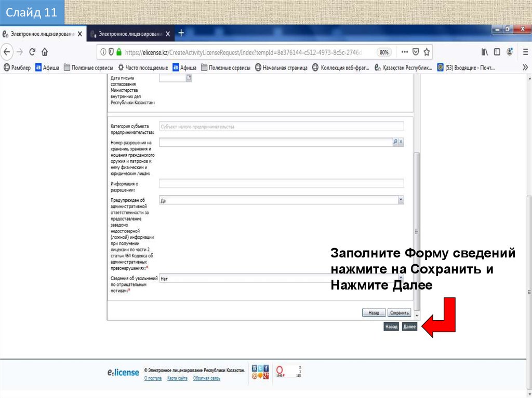Open the Рамблер bookmark

click(x=17, y=67)
